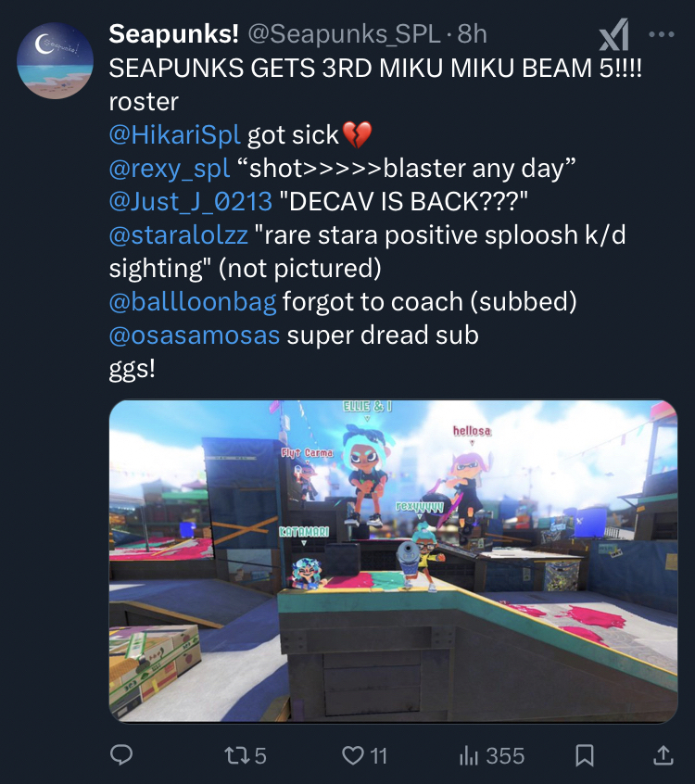The height and width of the screenshot is (784, 695).
Task: Open the Seapunks! display name
Action: tap(174, 34)
